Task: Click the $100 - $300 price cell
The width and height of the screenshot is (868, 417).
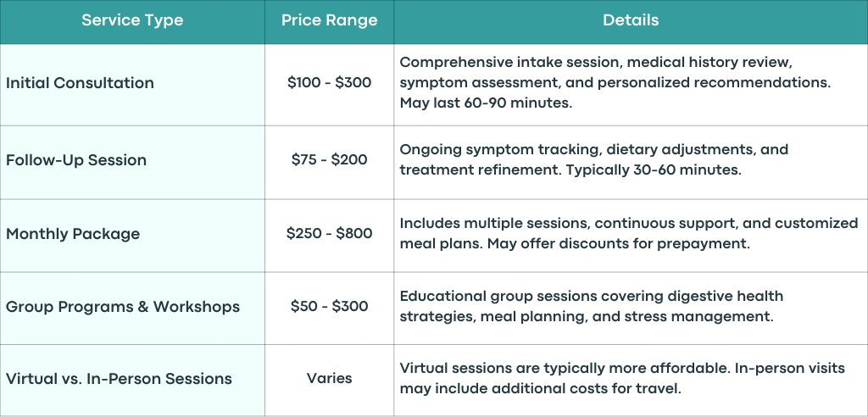Action: click(x=330, y=83)
